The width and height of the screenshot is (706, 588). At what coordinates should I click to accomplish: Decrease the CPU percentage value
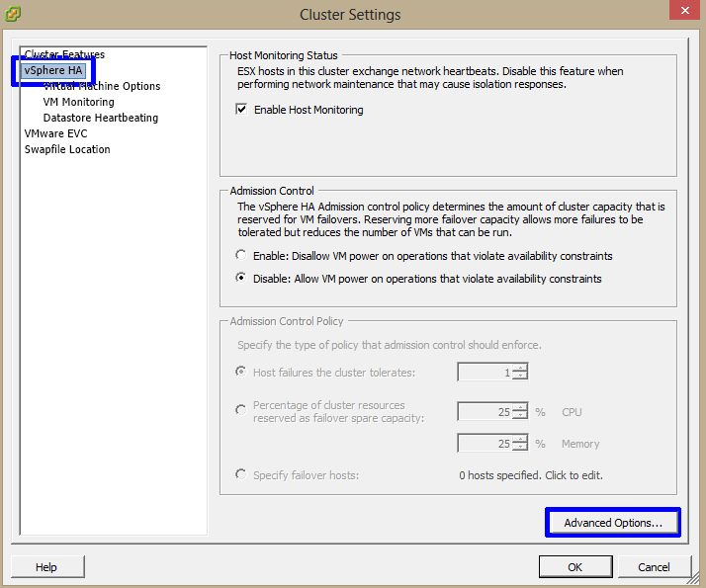(520, 415)
